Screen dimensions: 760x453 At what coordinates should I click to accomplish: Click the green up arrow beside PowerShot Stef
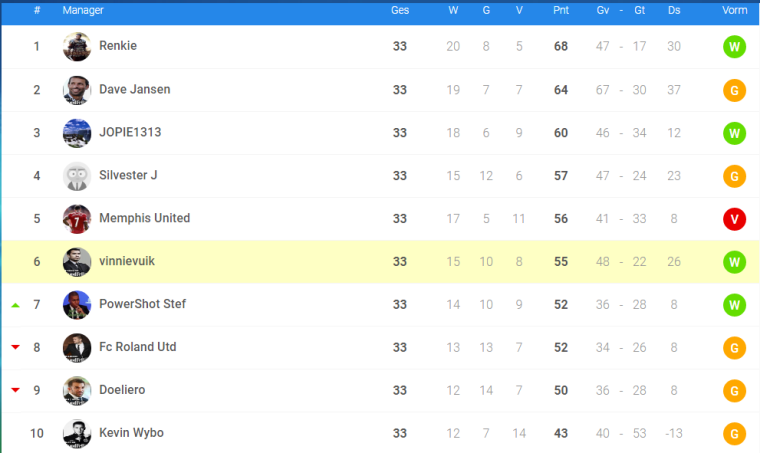pyautogui.click(x=16, y=305)
